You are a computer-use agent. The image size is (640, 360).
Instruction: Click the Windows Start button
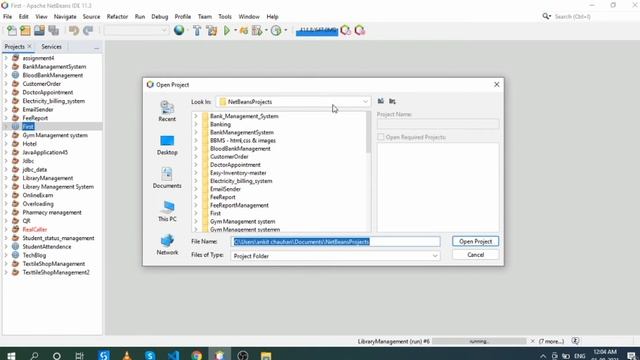11,356
